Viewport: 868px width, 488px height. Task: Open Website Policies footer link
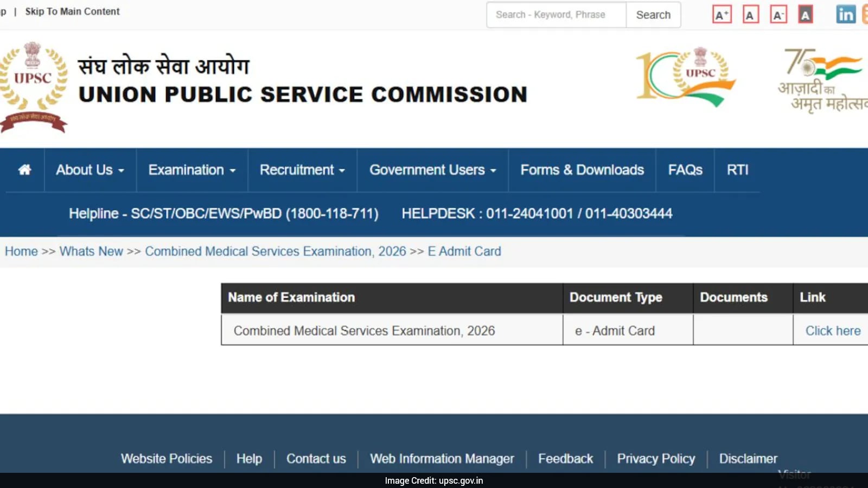[x=167, y=459]
